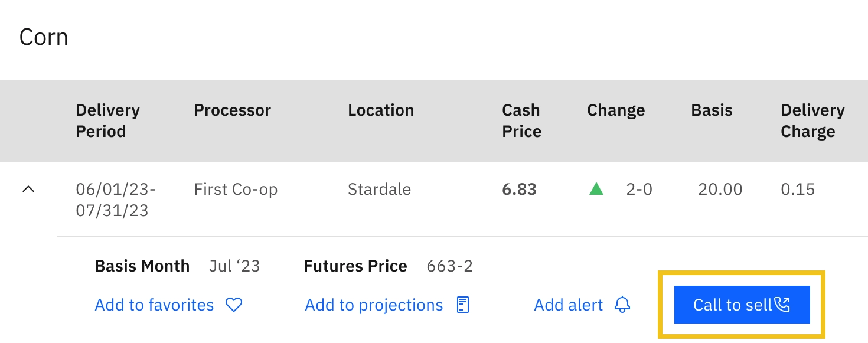Click the phone icon in Call to sell
Image resolution: width=868 pixels, height=343 pixels.
tap(782, 305)
